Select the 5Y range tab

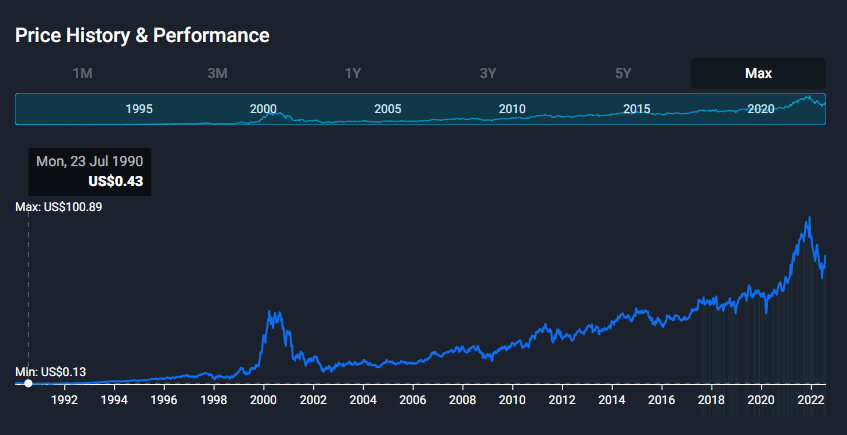tap(623, 73)
